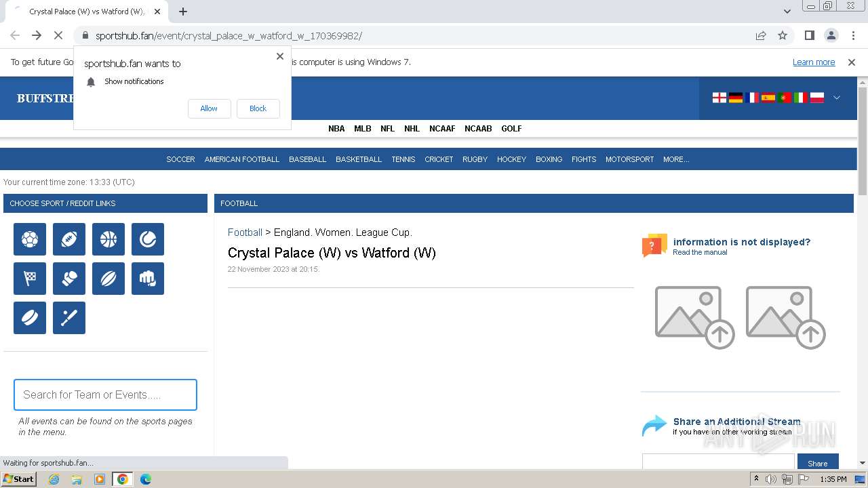
Task: Click the share page icon in address bar
Action: 761,36
